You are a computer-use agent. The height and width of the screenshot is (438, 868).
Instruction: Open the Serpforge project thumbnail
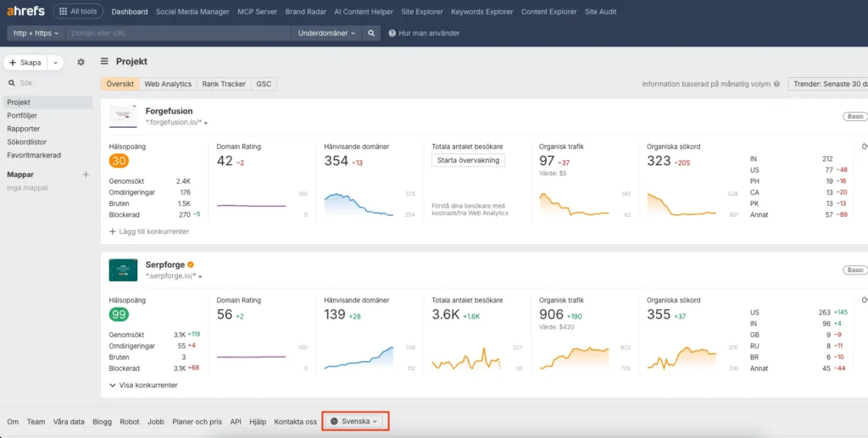[x=123, y=270]
